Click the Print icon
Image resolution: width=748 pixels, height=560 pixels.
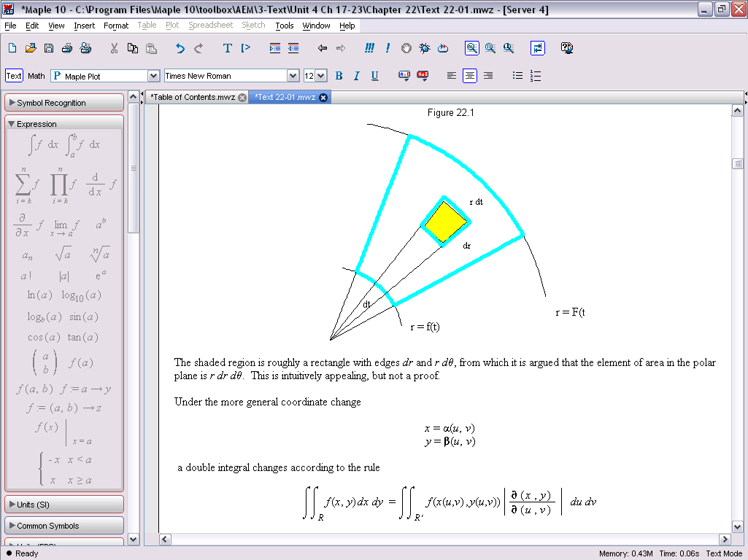67,48
